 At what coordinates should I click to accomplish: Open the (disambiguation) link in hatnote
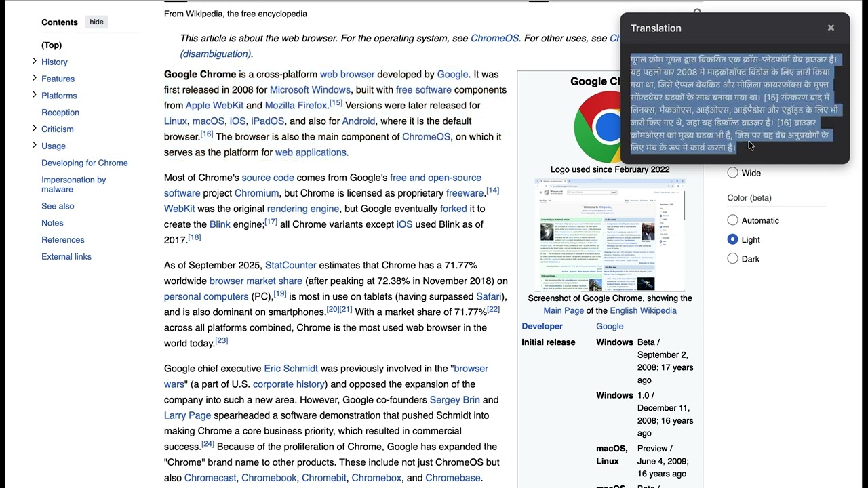point(215,54)
